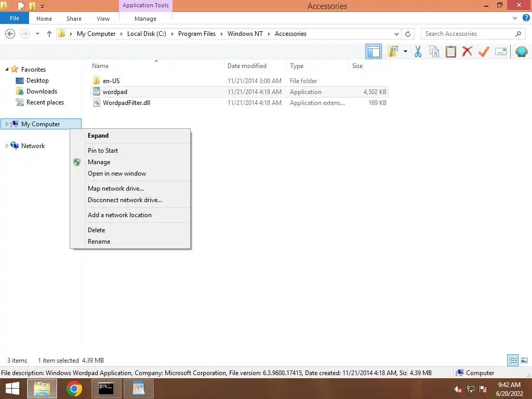Open the Manage tab under Application Tools

click(145, 19)
